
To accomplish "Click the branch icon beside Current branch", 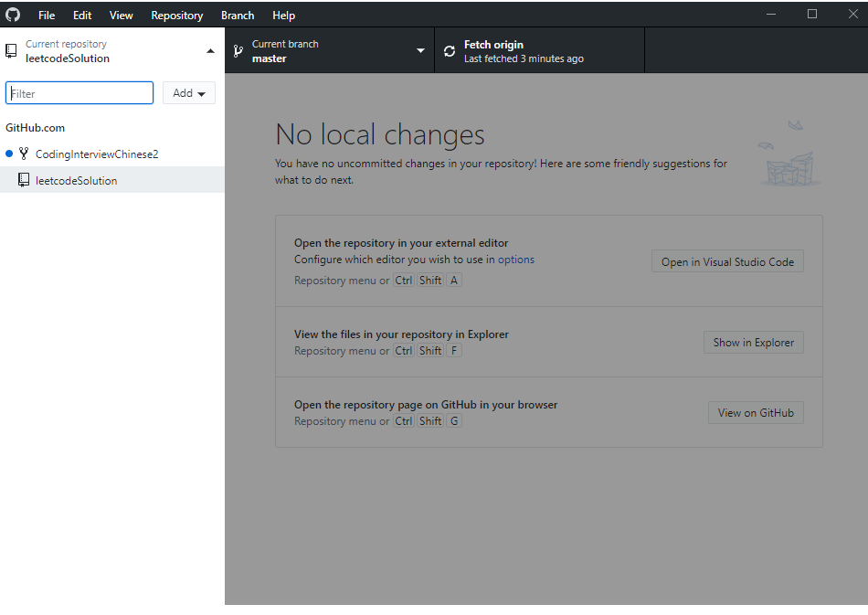I will point(238,51).
